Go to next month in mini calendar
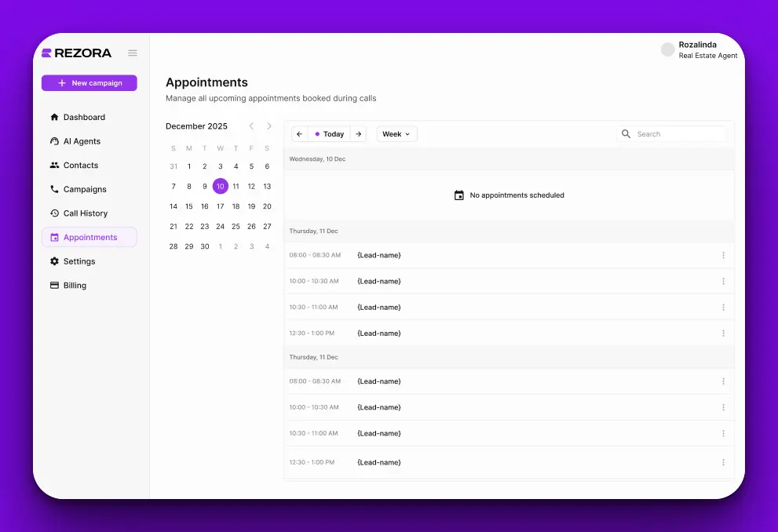This screenshot has width=778, height=532. click(x=269, y=126)
